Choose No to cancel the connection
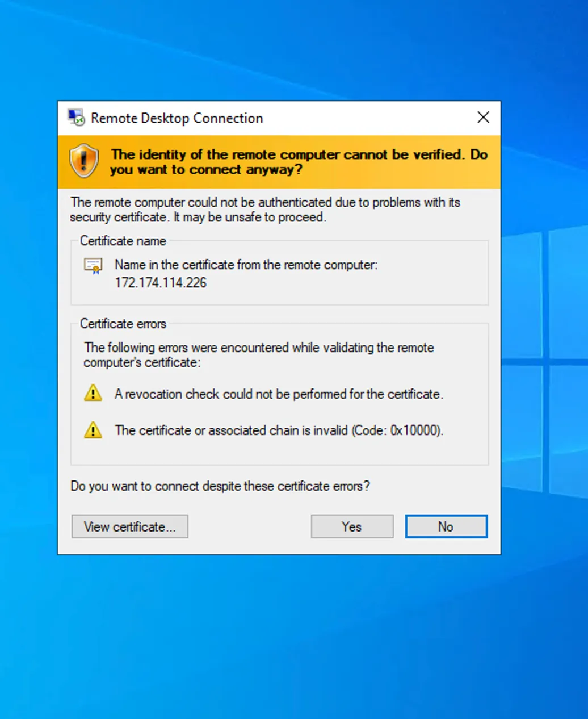The width and height of the screenshot is (588, 719). click(x=446, y=526)
